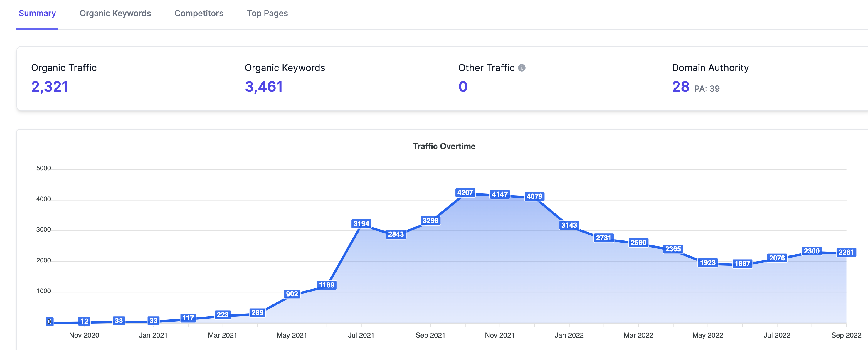Click the Other Traffic info icon
This screenshot has height=350, width=868.
(522, 68)
